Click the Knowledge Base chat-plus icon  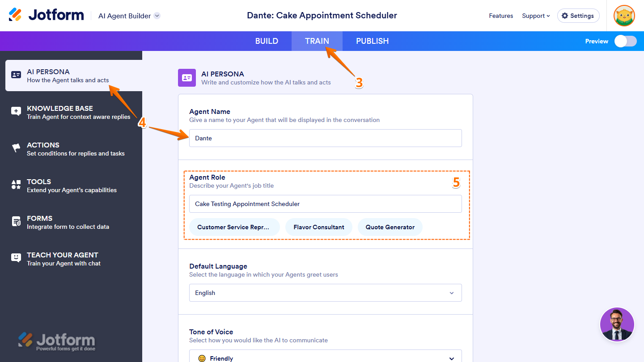16,112
